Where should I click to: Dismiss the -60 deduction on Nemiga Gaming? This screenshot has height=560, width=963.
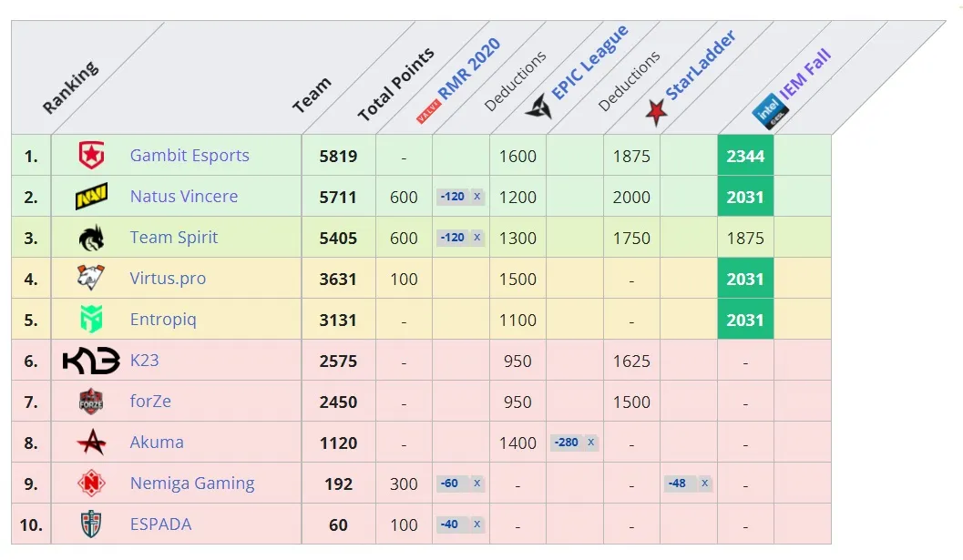click(x=476, y=484)
